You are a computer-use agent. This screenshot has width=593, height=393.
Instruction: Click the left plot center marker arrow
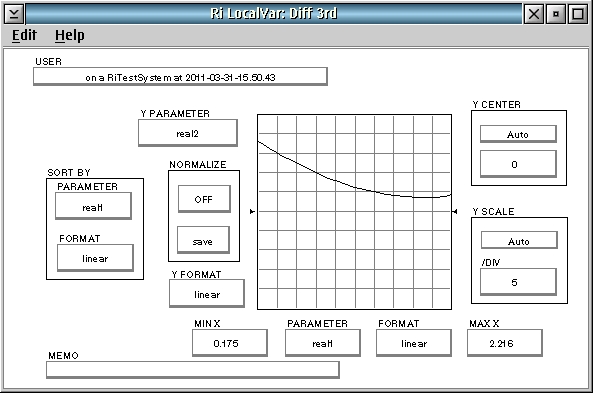click(253, 211)
